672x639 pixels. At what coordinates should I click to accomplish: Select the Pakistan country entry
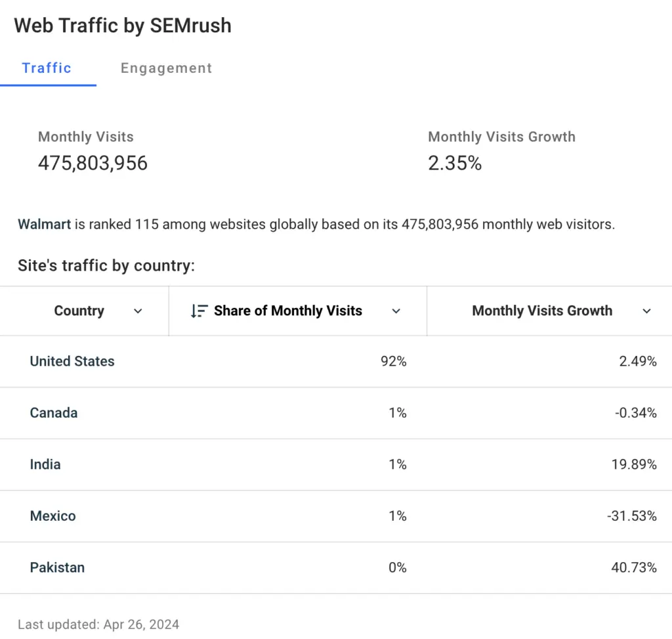[x=57, y=567]
